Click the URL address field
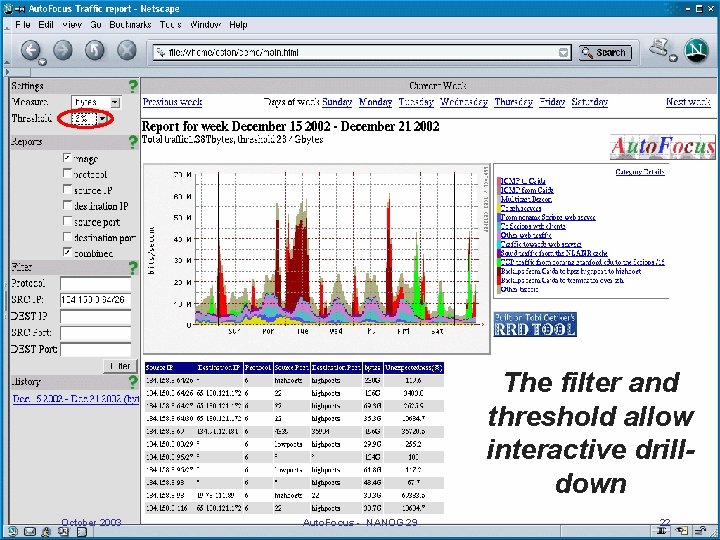This screenshot has height=540, width=720. [362, 53]
